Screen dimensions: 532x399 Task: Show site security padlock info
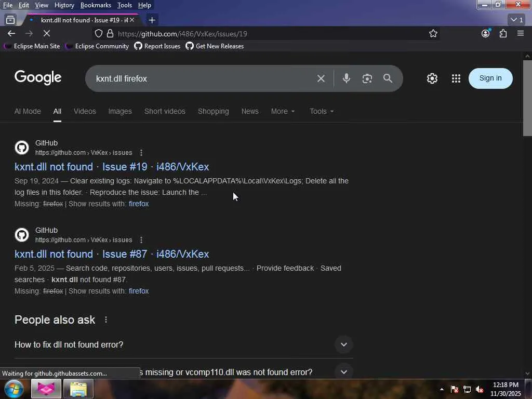pos(110,34)
